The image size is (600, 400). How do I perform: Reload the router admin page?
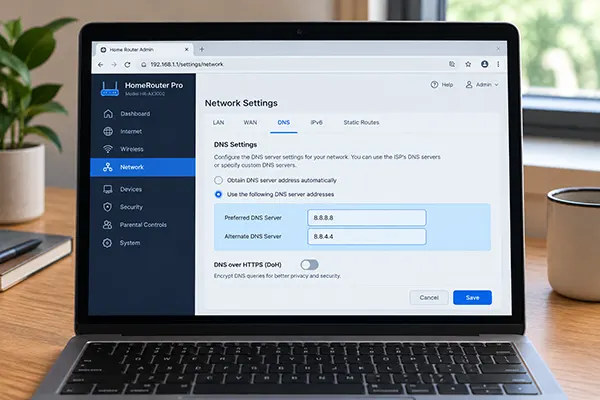point(127,65)
